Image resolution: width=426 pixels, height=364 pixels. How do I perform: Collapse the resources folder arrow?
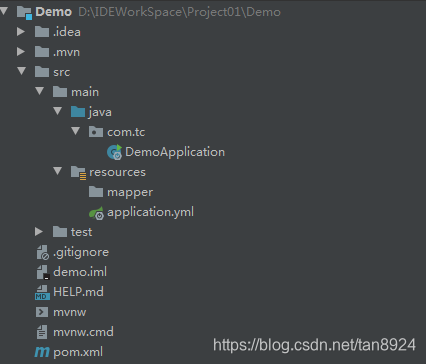coord(58,171)
